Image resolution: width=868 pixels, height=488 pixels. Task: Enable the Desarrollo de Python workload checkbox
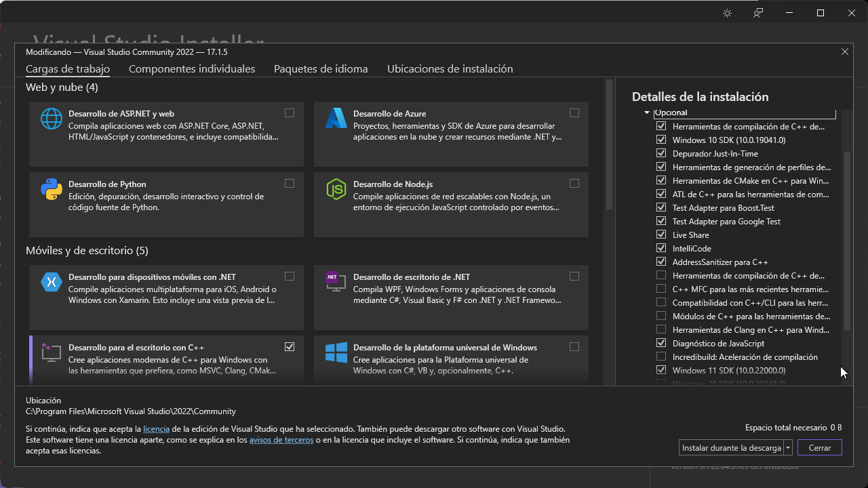point(290,184)
